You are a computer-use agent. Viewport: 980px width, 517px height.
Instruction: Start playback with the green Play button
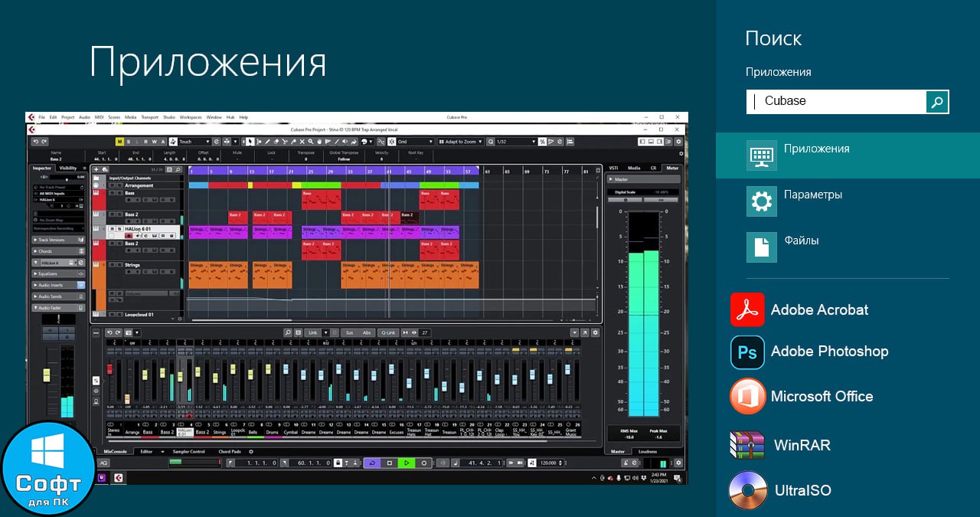(x=407, y=463)
